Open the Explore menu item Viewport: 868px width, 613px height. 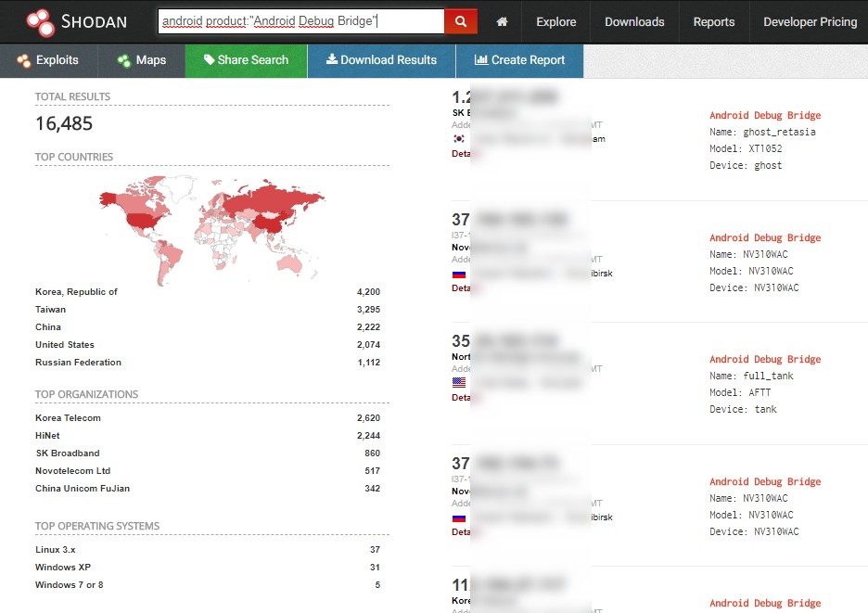tap(555, 21)
